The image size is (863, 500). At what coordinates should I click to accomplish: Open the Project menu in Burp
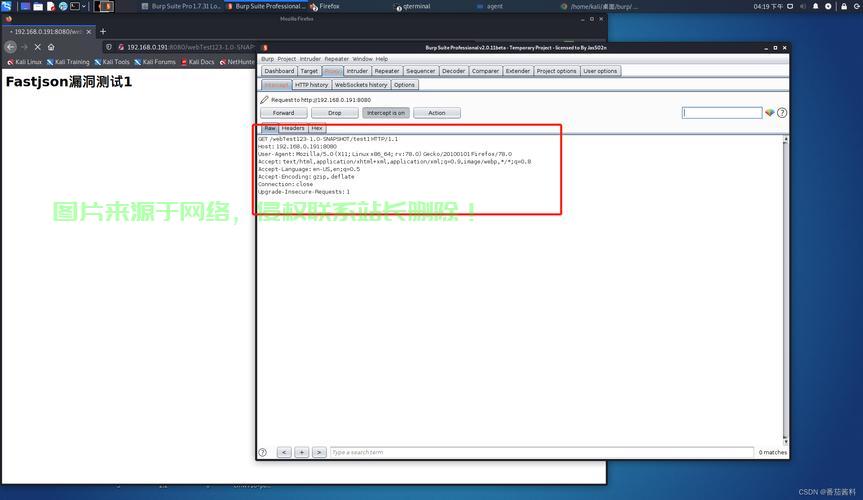[x=286, y=59]
